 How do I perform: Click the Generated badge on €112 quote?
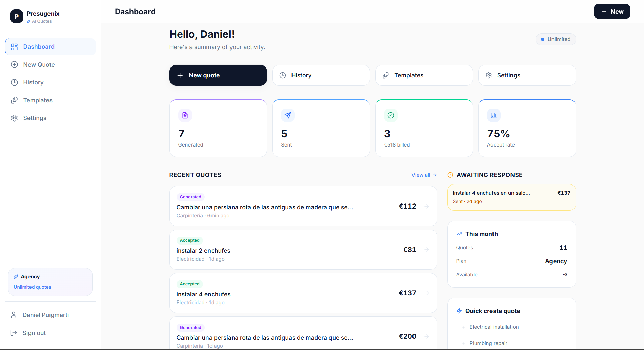click(x=190, y=197)
